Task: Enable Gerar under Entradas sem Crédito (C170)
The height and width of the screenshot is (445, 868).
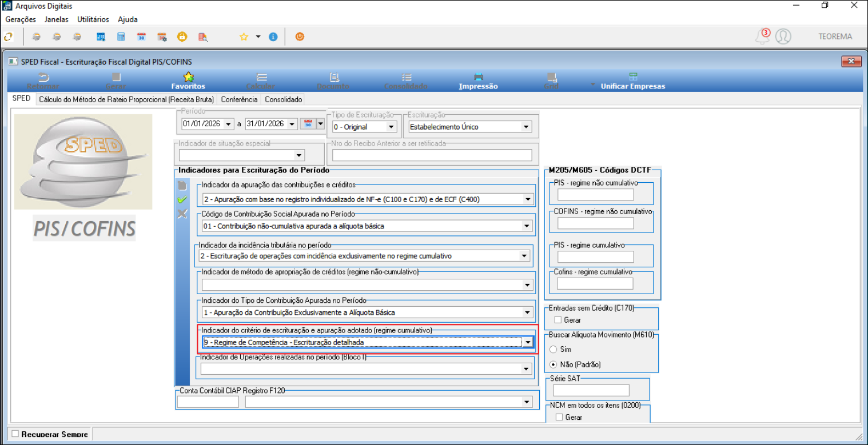Action: pyautogui.click(x=558, y=320)
